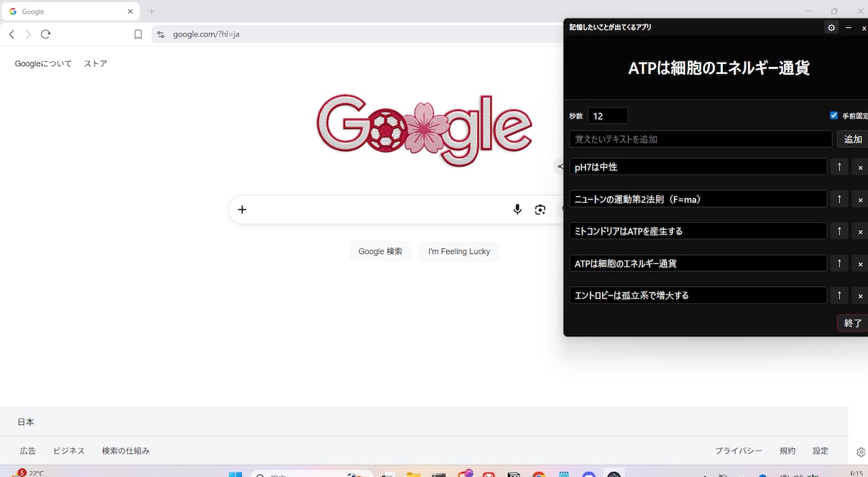Toggle the 手前固定 always-on-top checkbox

pyautogui.click(x=834, y=115)
